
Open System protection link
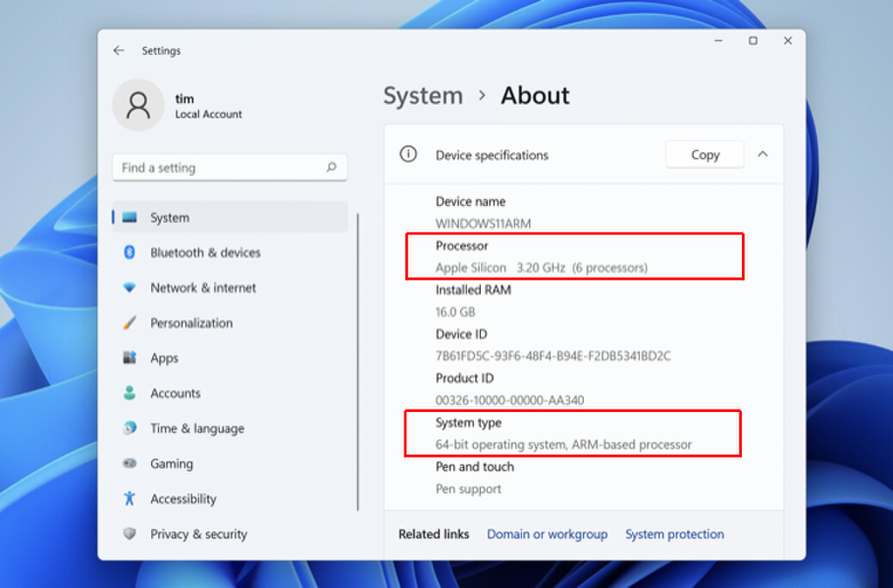pyautogui.click(x=675, y=534)
